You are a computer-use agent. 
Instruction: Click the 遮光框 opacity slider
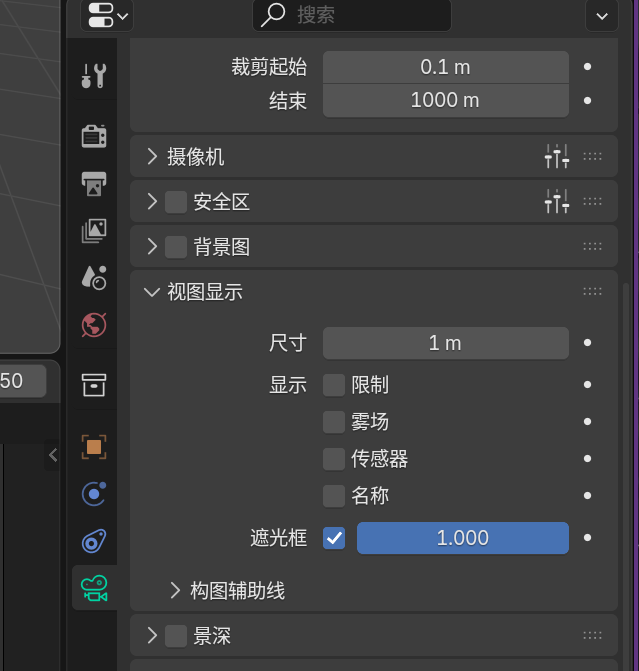point(462,538)
